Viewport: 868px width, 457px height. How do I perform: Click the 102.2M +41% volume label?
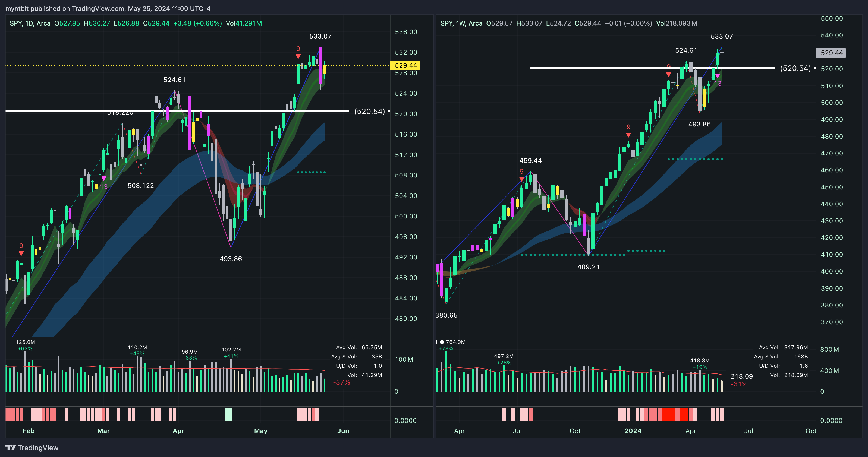(x=231, y=353)
